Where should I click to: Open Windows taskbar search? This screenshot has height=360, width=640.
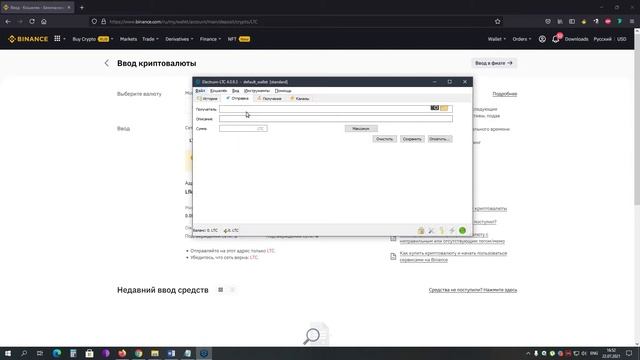coord(24,353)
